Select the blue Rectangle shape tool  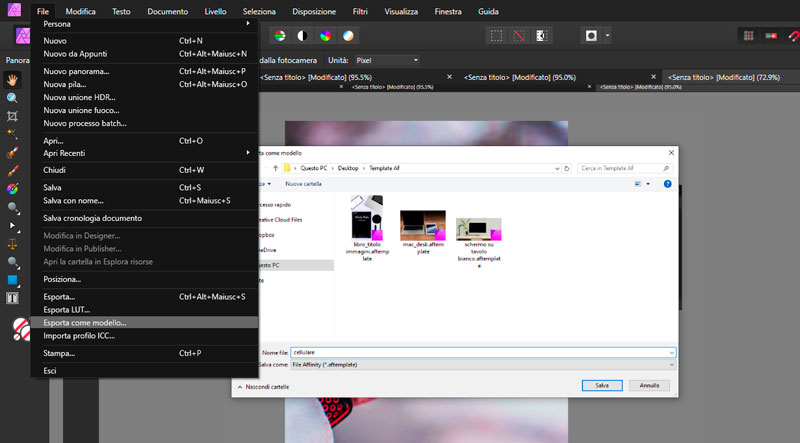[x=12, y=280]
